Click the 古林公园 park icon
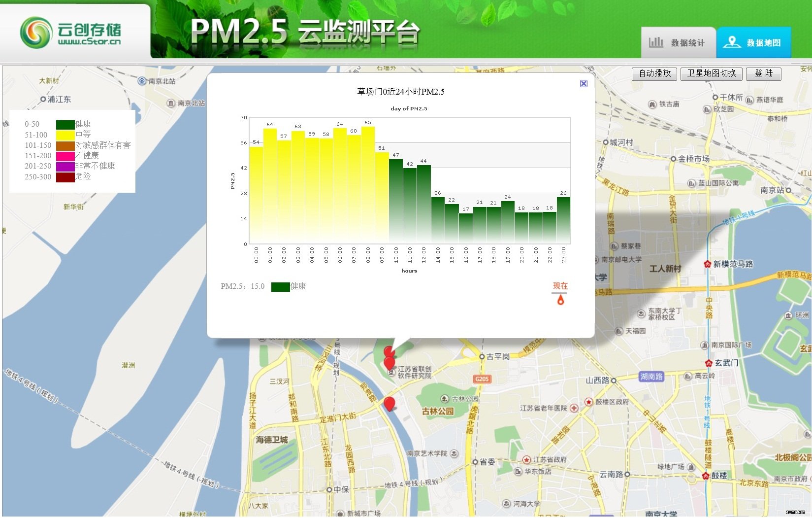The width and height of the screenshot is (812, 518). click(445, 399)
